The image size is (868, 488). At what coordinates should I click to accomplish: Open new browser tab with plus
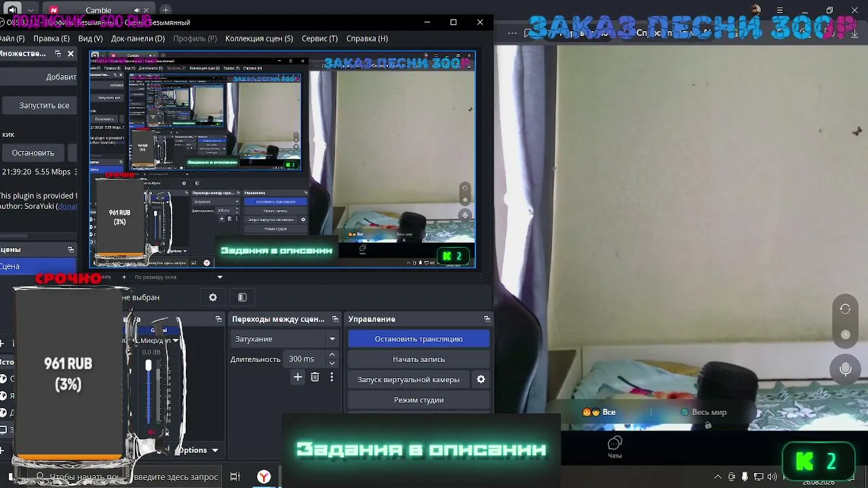point(165,10)
